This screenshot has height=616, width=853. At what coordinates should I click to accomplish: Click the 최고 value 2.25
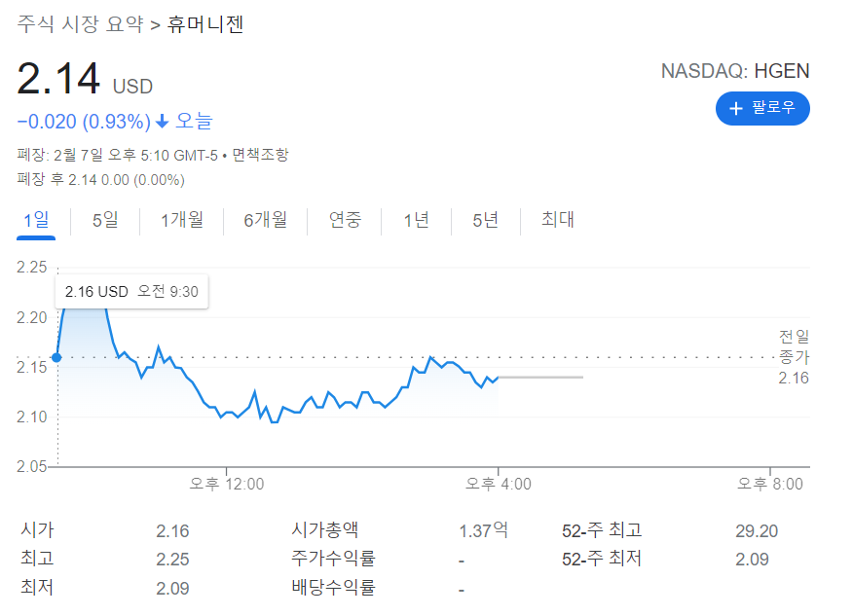click(172, 559)
